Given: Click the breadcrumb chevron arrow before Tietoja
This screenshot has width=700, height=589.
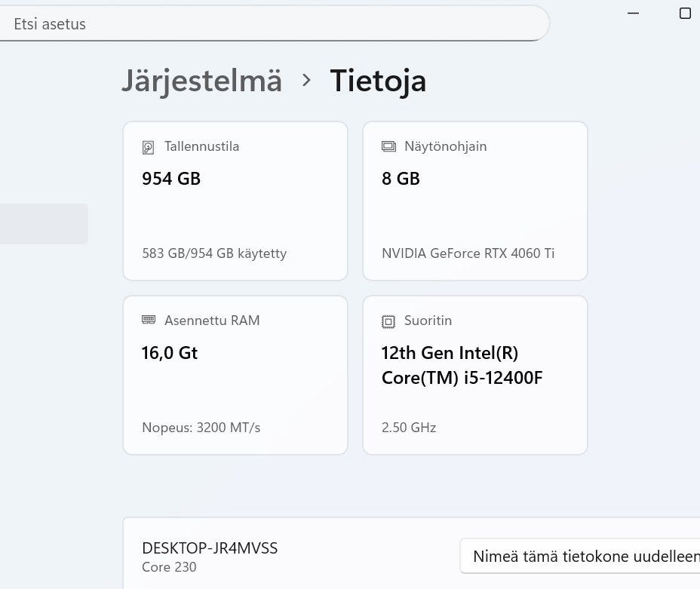Looking at the screenshot, I should [x=306, y=80].
